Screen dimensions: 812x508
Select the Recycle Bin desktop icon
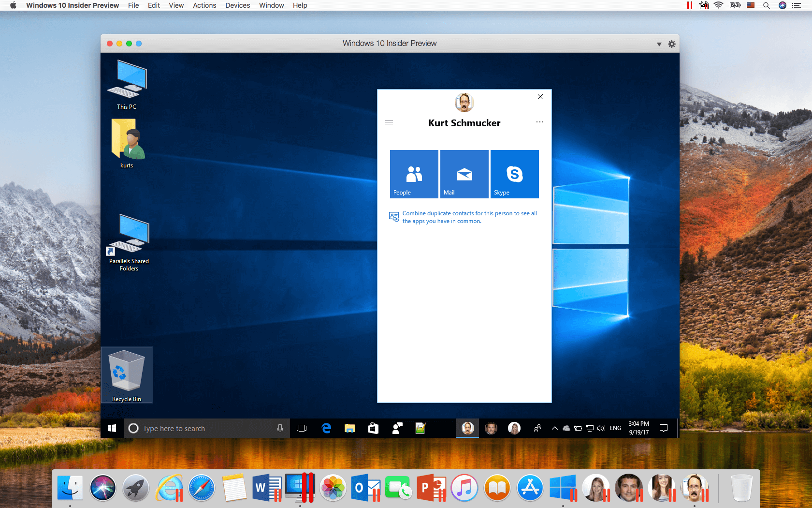(127, 375)
